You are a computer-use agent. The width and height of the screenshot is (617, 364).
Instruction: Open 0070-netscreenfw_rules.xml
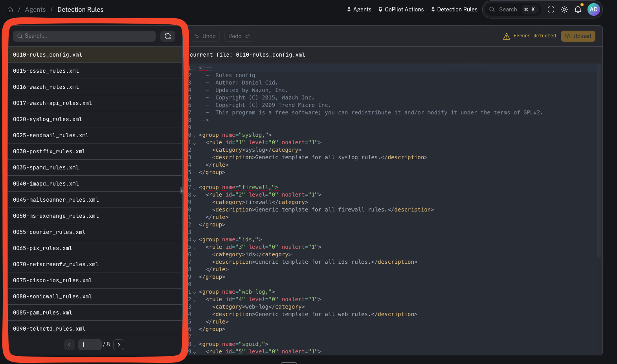[95, 264]
